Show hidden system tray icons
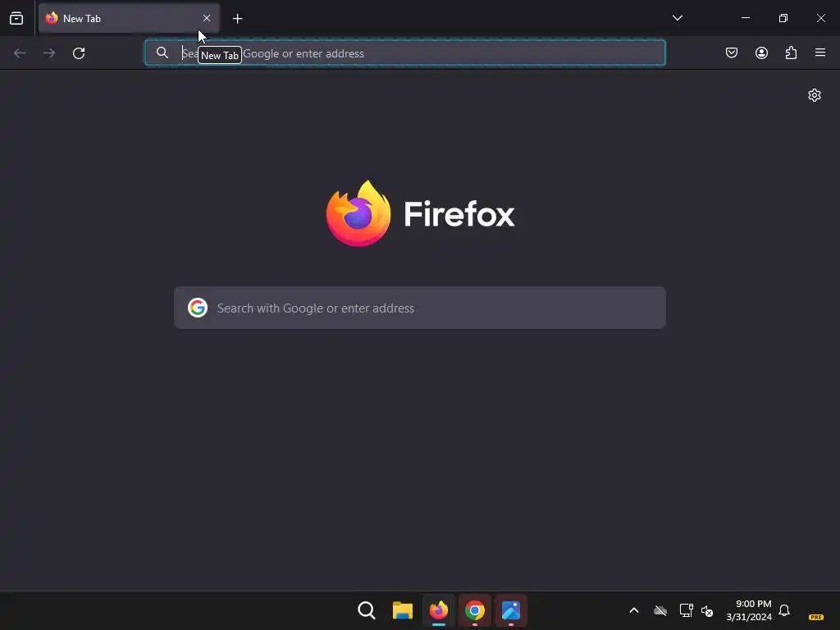This screenshot has height=630, width=840. [634, 610]
